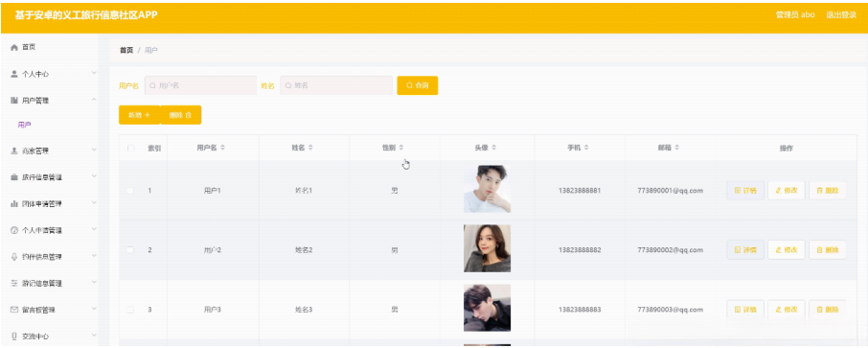Click the sort arrows in 性别 column header
The height and width of the screenshot is (348, 868).
(400, 148)
